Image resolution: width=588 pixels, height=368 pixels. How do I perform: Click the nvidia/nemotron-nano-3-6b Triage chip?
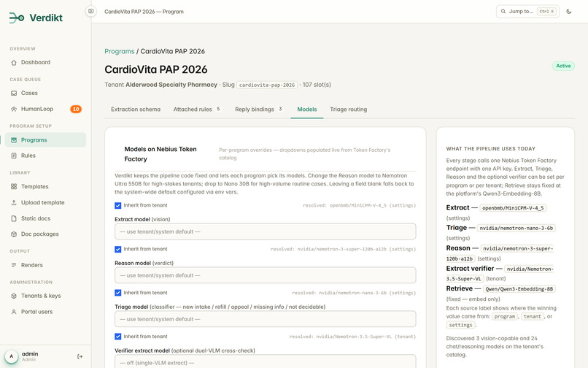click(x=516, y=229)
